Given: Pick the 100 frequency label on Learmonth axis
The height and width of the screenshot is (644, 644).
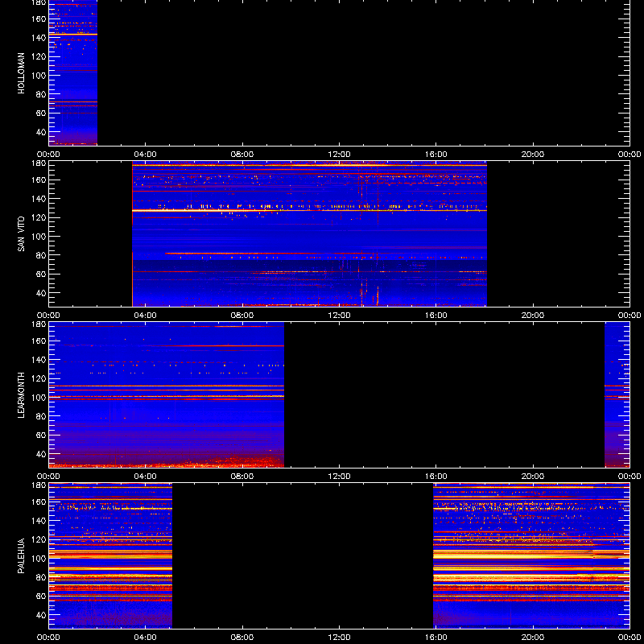Looking at the screenshot, I should (39, 398).
